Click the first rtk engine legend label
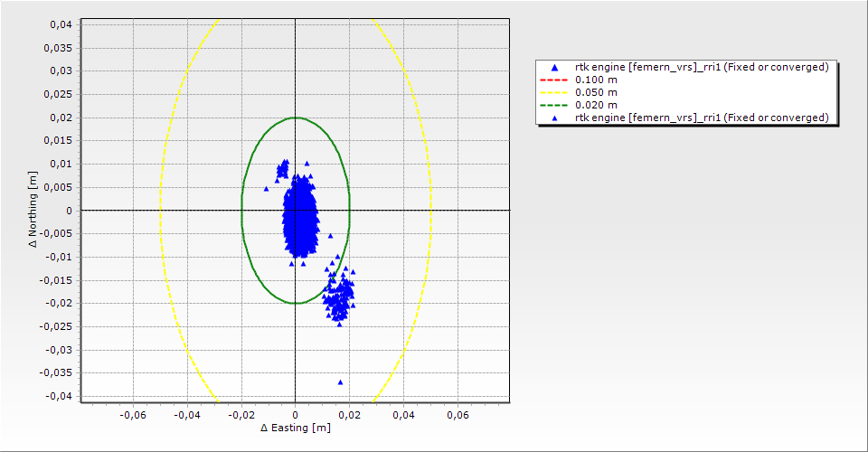This screenshot has width=868, height=452. [702, 67]
